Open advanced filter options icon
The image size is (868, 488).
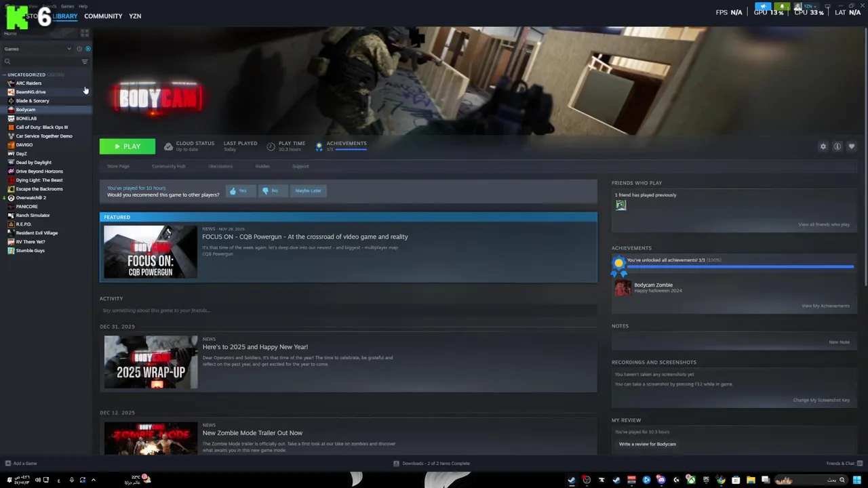coord(85,62)
